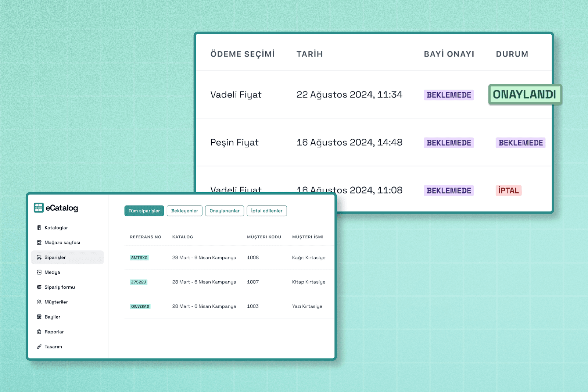
Task: Click the Medya image icon
Action: pos(39,272)
